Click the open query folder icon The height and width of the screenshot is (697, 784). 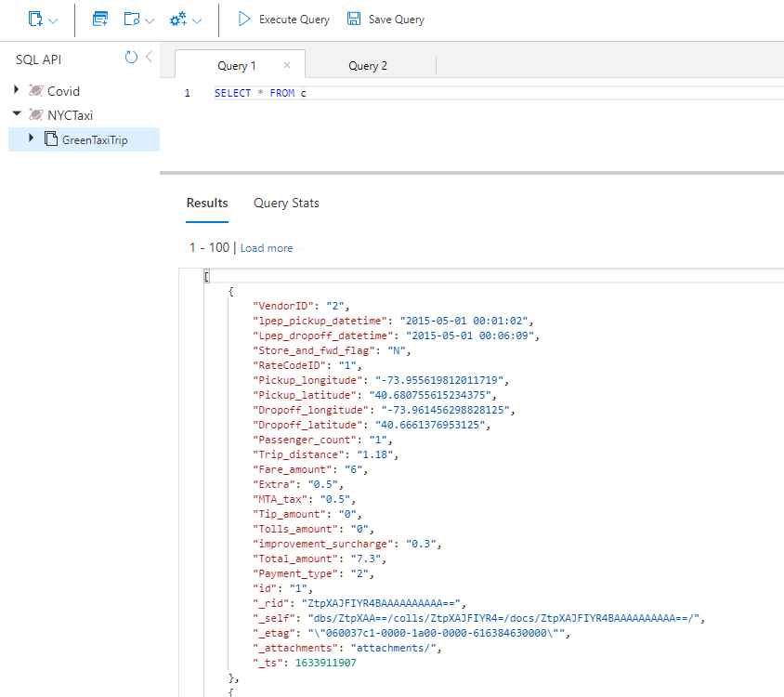131,19
